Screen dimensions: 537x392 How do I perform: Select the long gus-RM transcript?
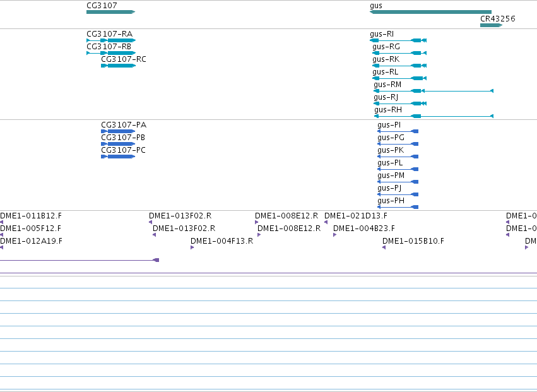[434, 91]
